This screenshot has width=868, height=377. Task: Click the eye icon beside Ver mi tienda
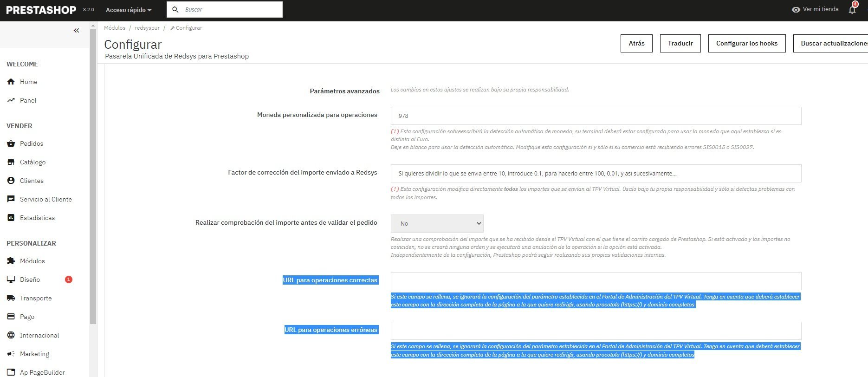[796, 10]
